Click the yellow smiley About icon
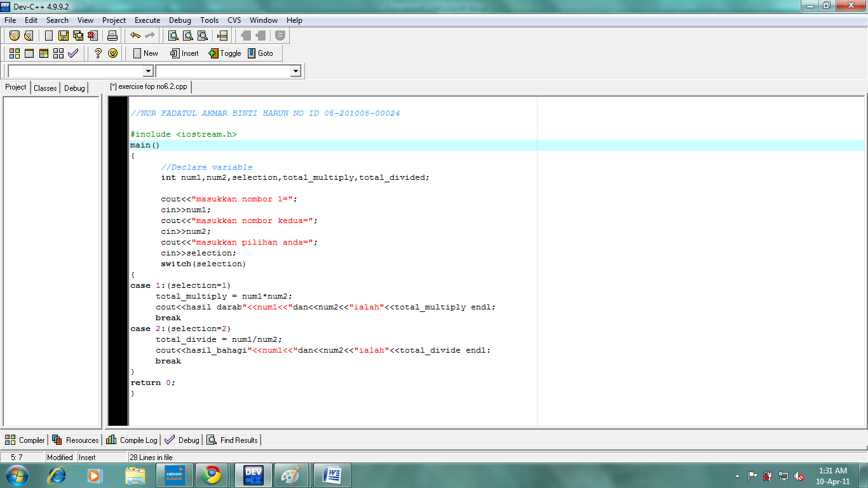Viewport: 868px width, 488px height. (112, 53)
